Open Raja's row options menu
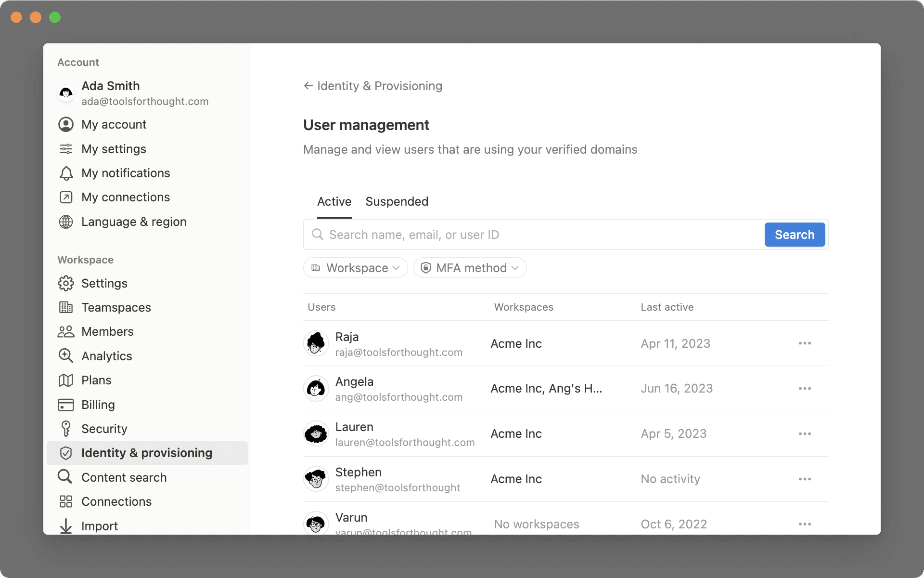924x578 pixels. (x=805, y=343)
